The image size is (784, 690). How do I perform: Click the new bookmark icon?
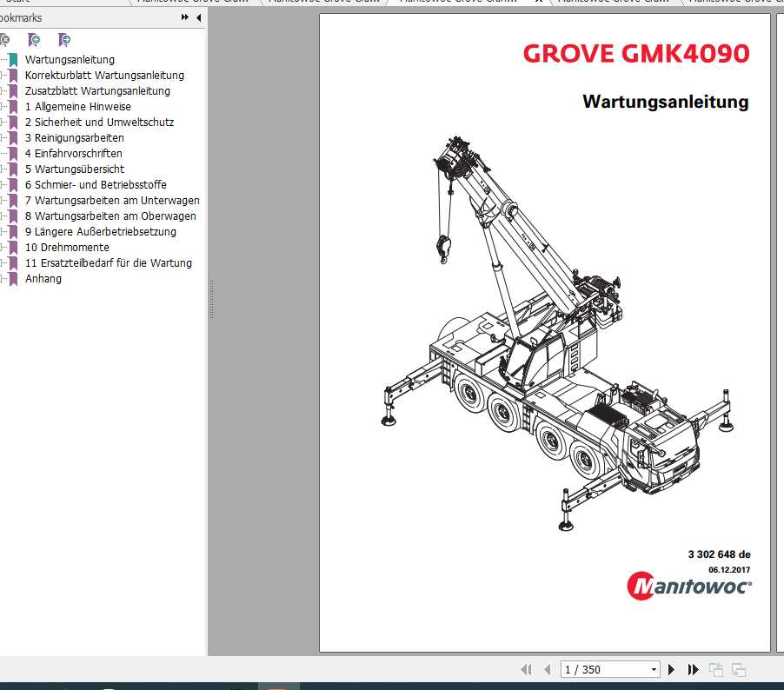pyautogui.click(x=35, y=40)
